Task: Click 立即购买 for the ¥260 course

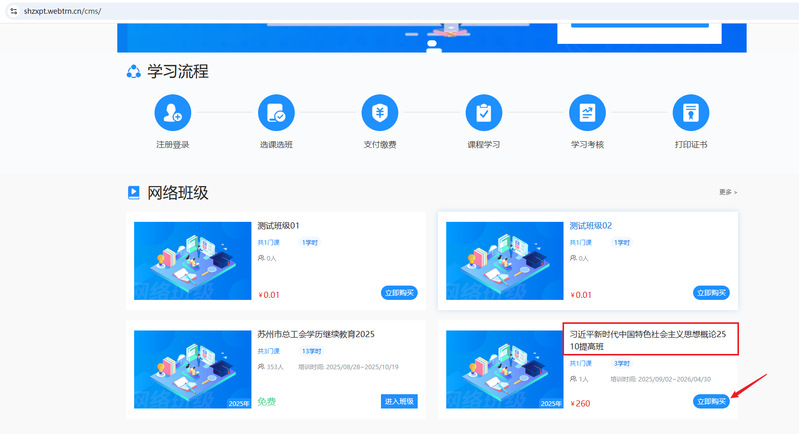Action: coord(711,402)
